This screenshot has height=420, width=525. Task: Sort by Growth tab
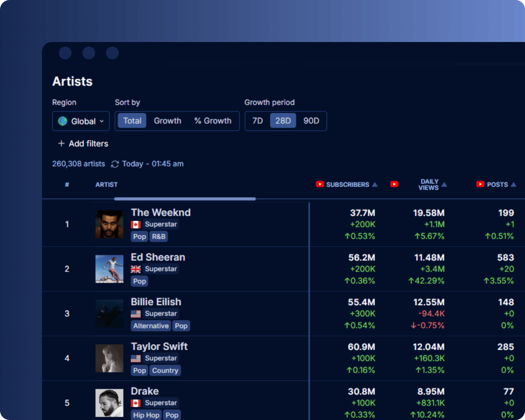click(167, 121)
